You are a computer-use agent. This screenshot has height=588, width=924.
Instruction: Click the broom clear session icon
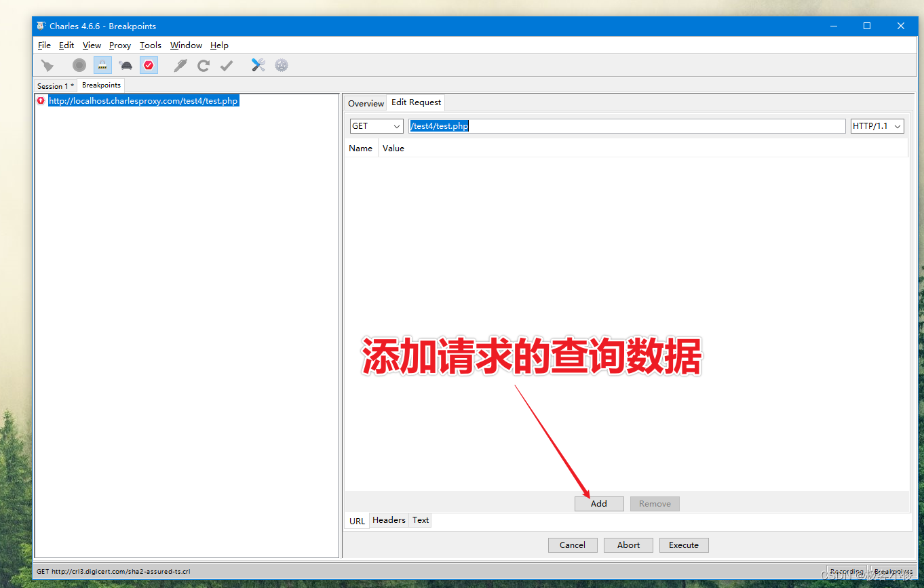click(x=47, y=65)
